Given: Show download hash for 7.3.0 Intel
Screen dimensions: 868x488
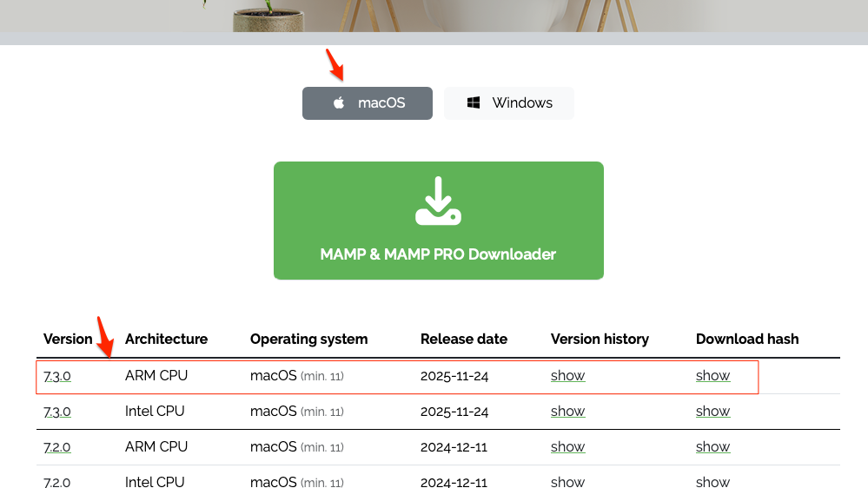Looking at the screenshot, I should coord(712,412).
